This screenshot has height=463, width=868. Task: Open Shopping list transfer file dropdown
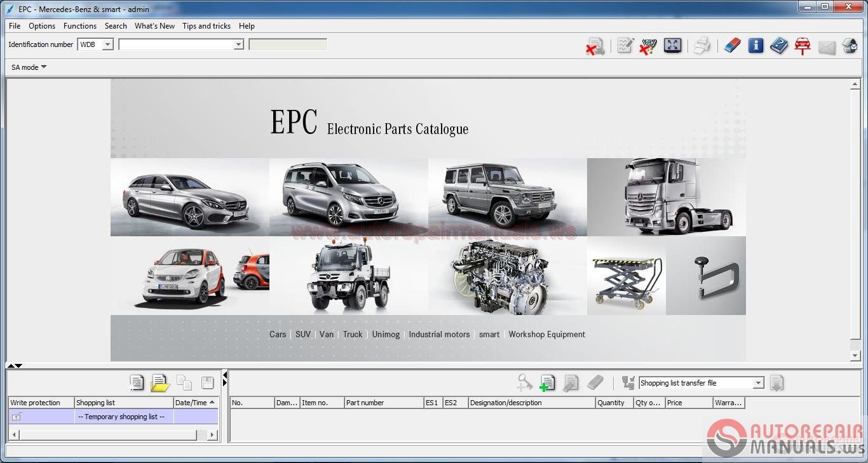click(x=758, y=383)
